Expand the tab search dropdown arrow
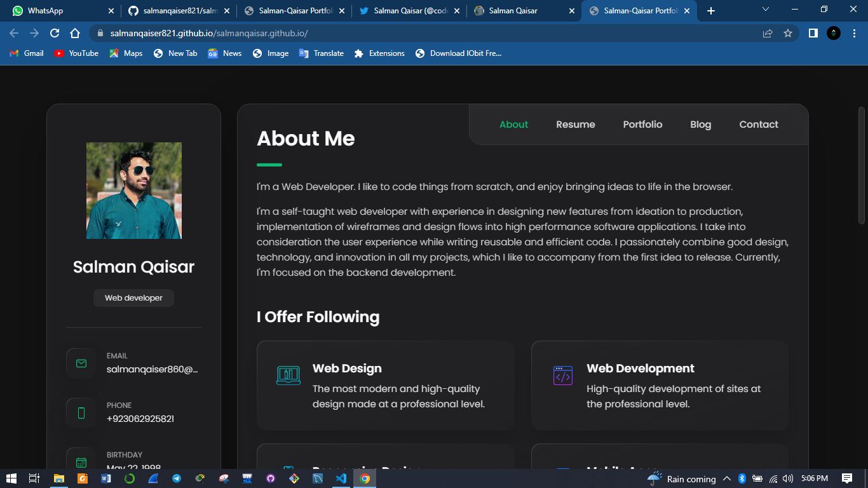Image resolution: width=868 pixels, height=488 pixels. tap(765, 10)
